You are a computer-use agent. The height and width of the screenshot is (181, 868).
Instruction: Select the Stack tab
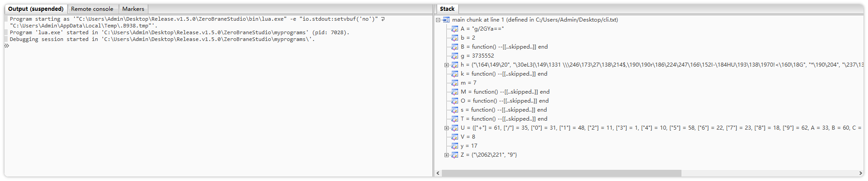[447, 9]
